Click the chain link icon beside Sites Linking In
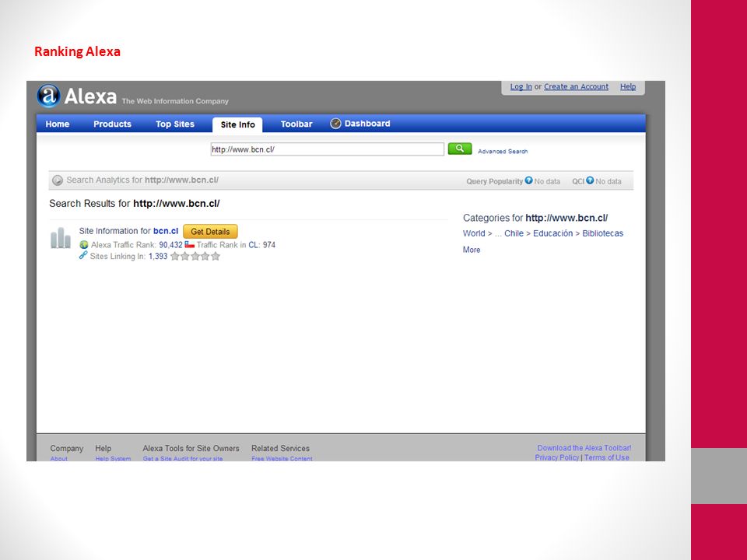This screenshot has height=560, width=747. click(83, 255)
